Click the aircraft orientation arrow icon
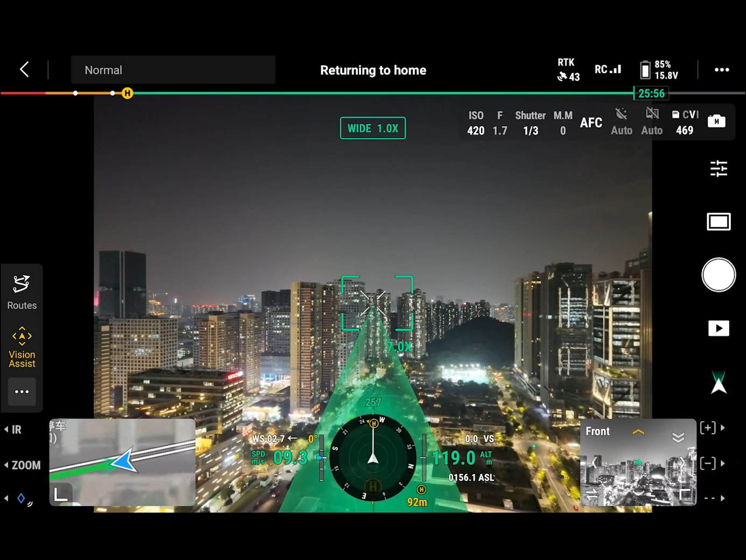 point(718,382)
